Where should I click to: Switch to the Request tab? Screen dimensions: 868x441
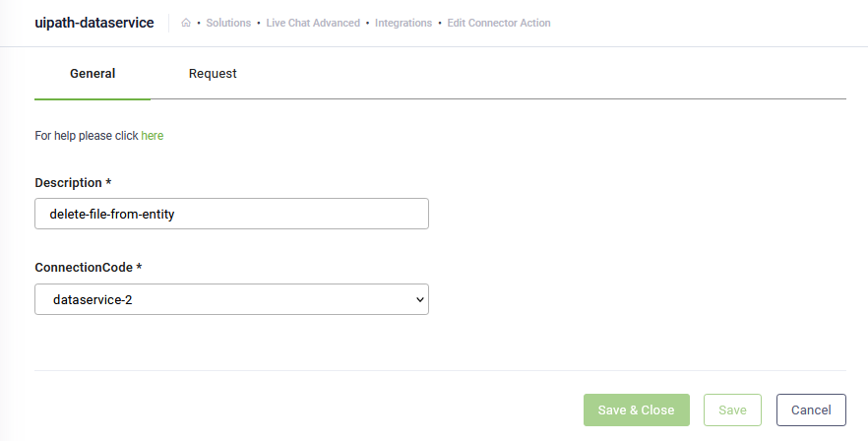(x=213, y=74)
